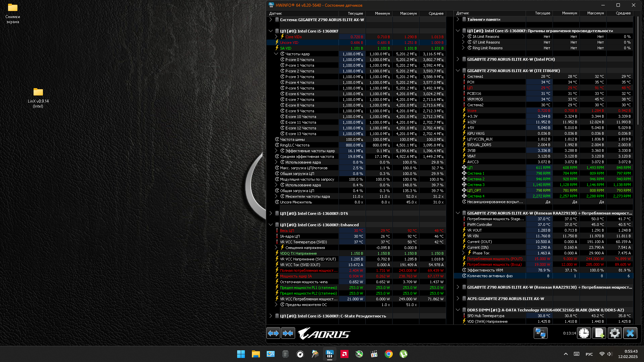Select the Количество активных фаз row

pyautogui.click(x=490, y=276)
